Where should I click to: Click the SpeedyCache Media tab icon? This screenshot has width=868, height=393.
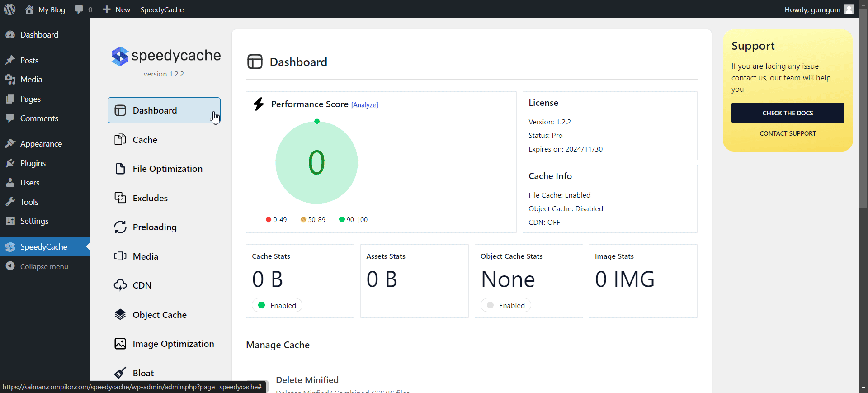coord(120,256)
